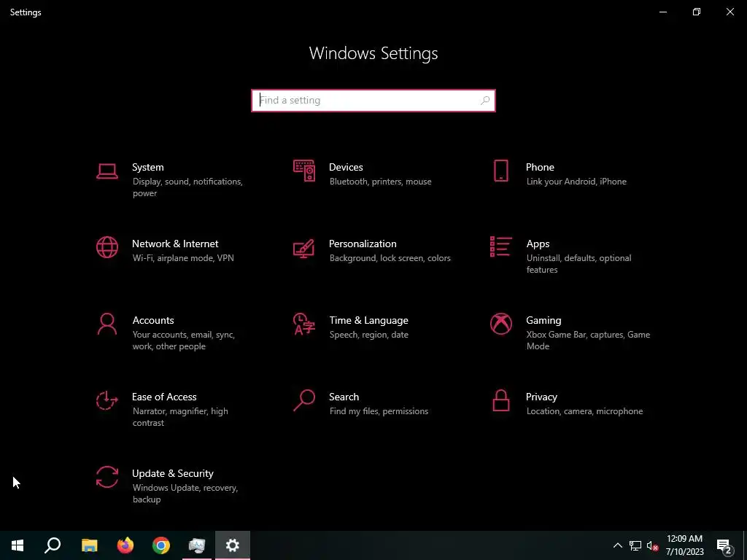This screenshot has width=747, height=560.
Task: Select the Phone icon
Action: point(500,171)
